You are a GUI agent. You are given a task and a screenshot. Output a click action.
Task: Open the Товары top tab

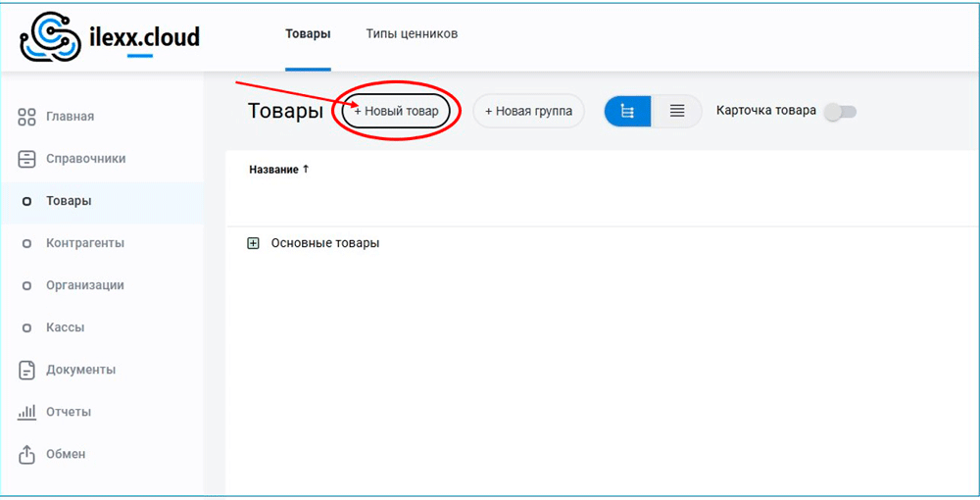pos(308,34)
